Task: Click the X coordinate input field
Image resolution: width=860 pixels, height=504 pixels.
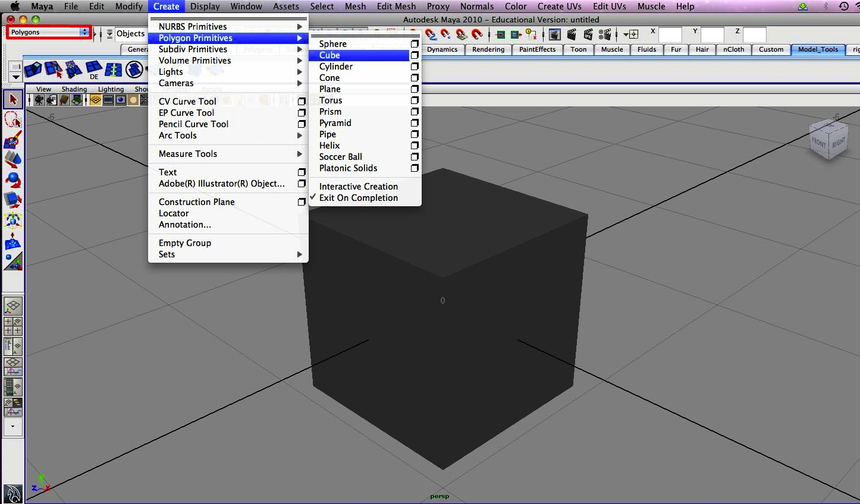Action: point(670,34)
